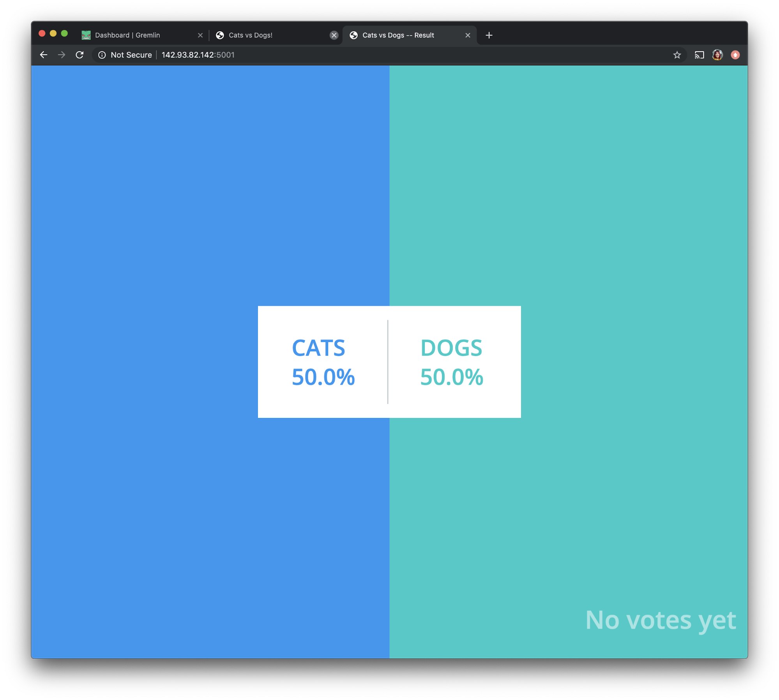The image size is (779, 700).
Task: Click the cast/mirror screen icon
Action: pos(699,55)
